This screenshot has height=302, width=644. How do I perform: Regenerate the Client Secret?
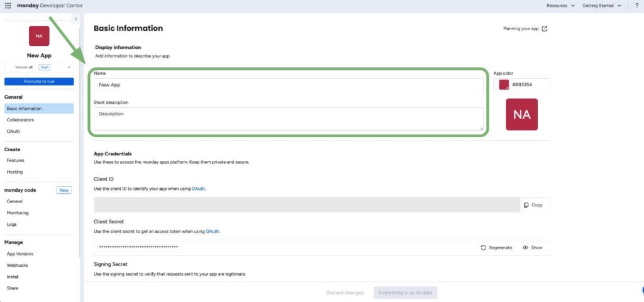pos(497,248)
